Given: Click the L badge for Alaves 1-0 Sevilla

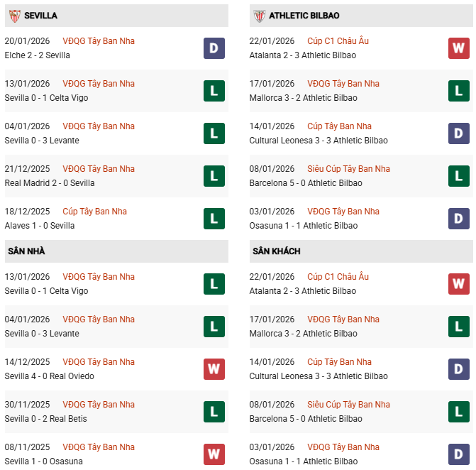Looking at the screenshot, I should pyautogui.click(x=214, y=219).
